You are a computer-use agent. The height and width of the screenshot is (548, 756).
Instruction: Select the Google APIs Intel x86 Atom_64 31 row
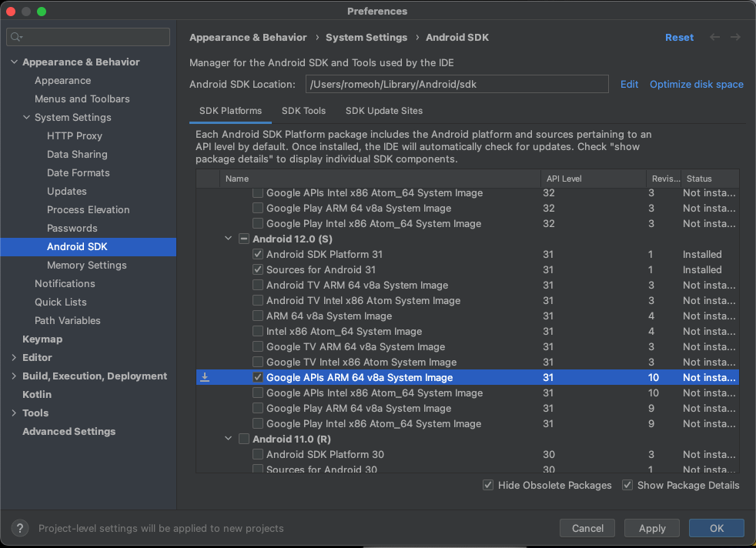point(467,393)
